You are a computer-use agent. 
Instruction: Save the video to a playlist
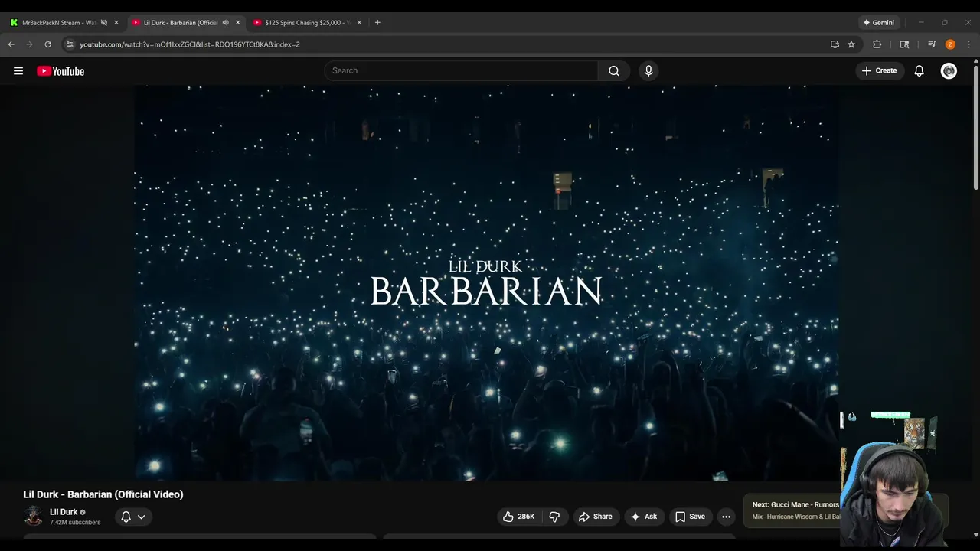tap(690, 517)
